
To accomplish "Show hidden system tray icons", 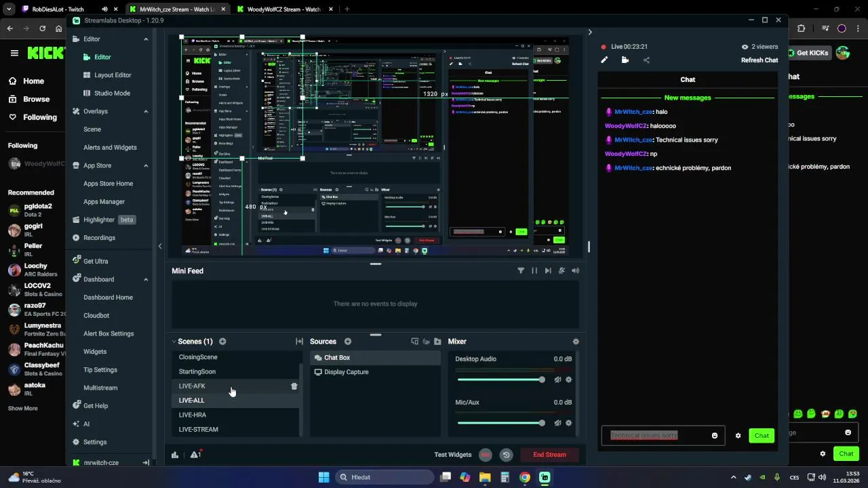I will [x=733, y=477].
